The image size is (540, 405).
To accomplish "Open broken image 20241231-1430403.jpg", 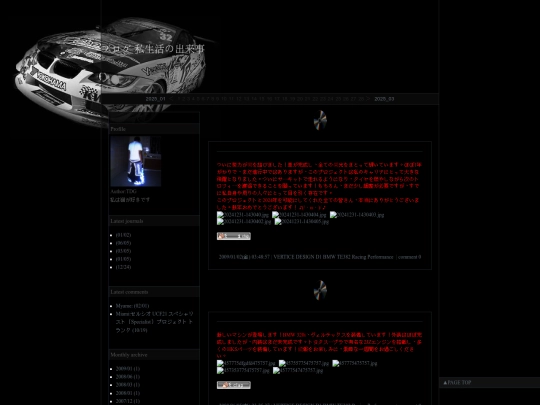I will [357, 215].
